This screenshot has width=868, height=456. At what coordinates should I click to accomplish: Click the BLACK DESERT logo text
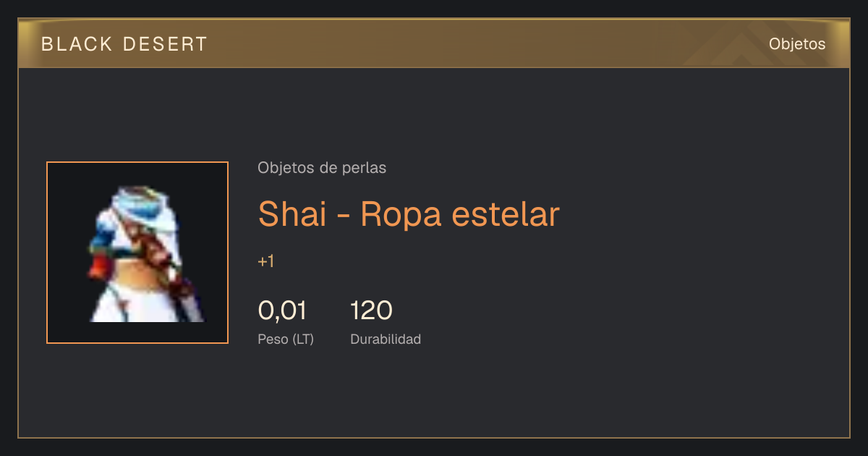[x=124, y=44]
